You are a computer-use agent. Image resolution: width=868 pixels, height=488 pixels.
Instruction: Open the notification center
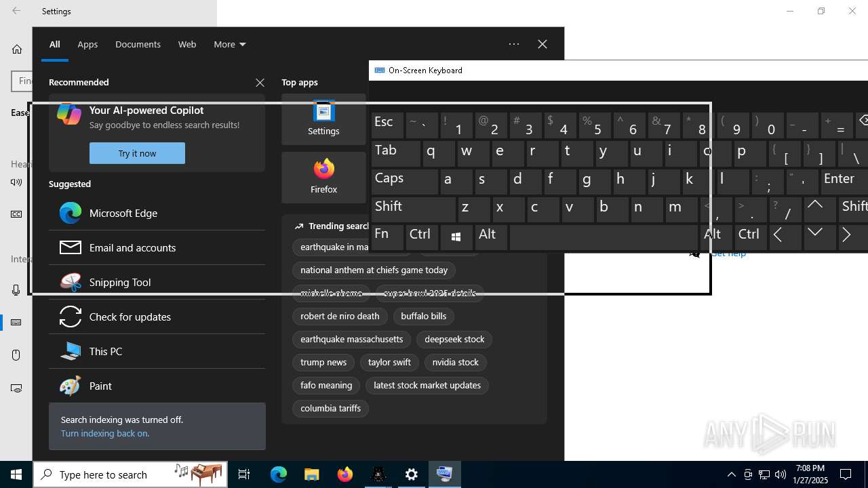[x=846, y=474]
